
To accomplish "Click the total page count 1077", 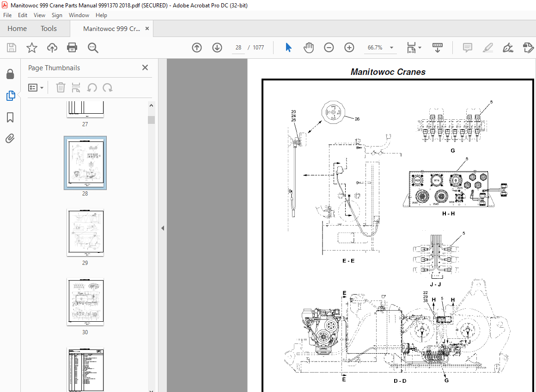I will 258,48.
